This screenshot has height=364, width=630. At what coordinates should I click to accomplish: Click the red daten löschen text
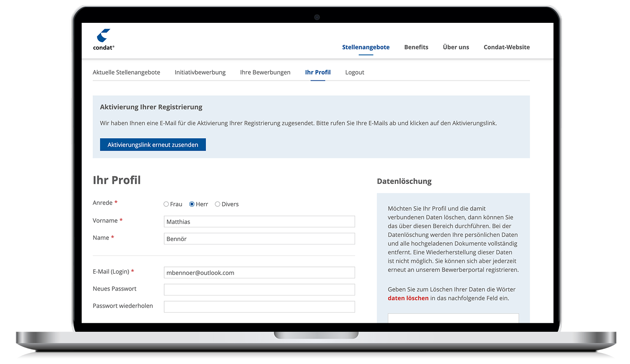(408, 298)
